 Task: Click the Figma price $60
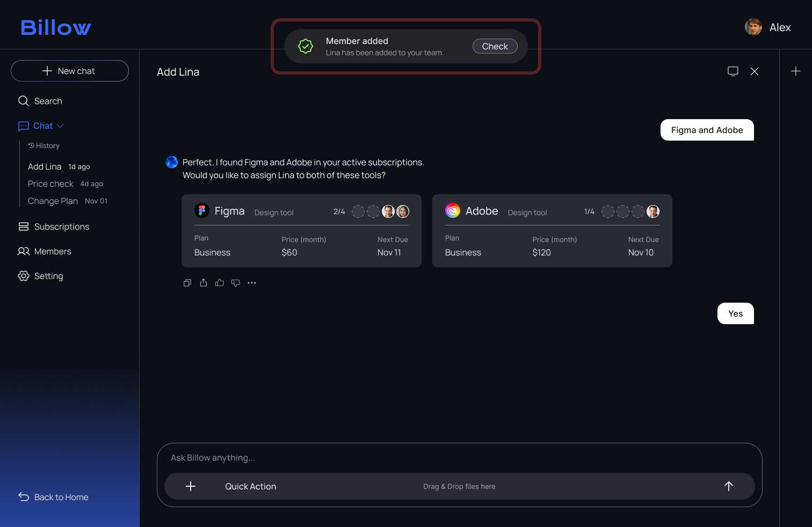pyautogui.click(x=289, y=252)
